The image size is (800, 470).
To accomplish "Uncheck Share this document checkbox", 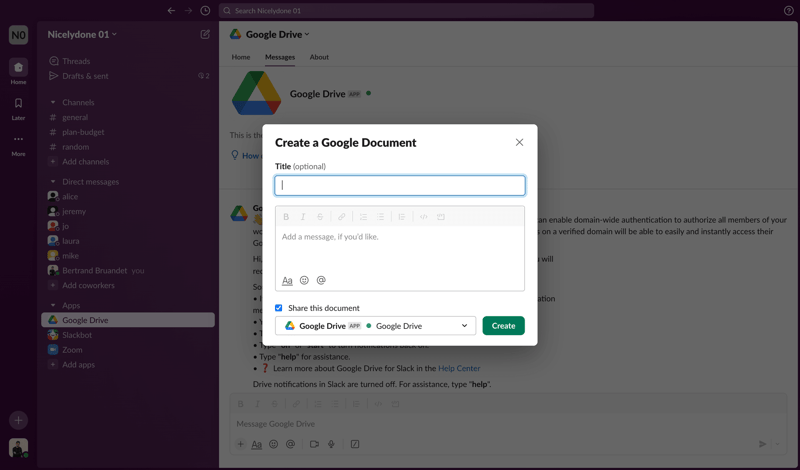I will tap(279, 308).
